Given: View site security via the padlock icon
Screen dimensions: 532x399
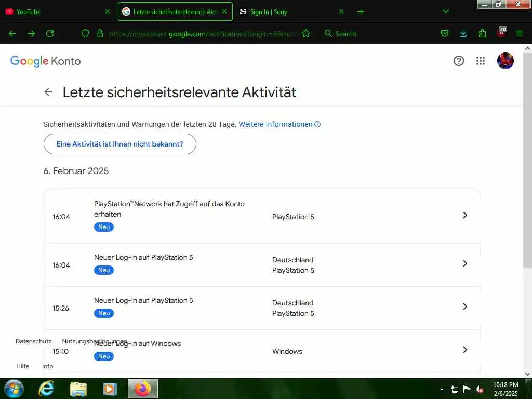Looking at the screenshot, I should (99, 33).
